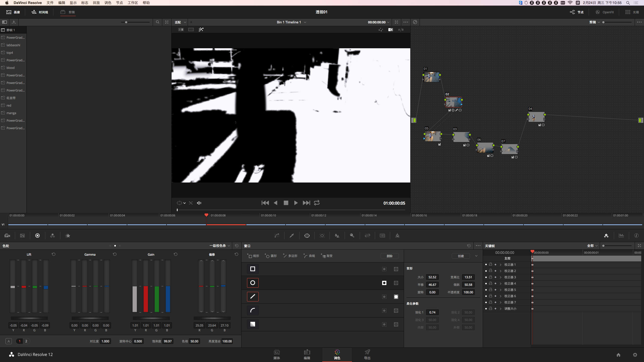Open the 调色 menu in menu bar
The height and width of the screenshot is (362, 644).
108,3
